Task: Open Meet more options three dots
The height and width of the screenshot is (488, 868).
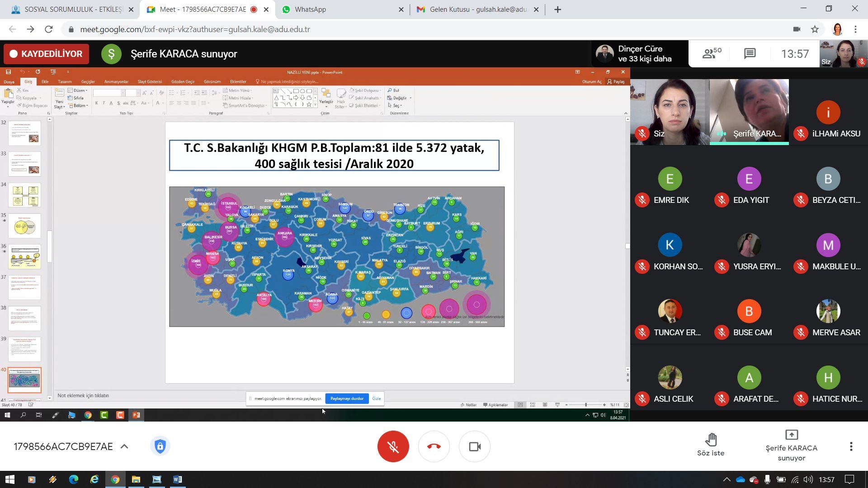Action: (x=851, y=446)
